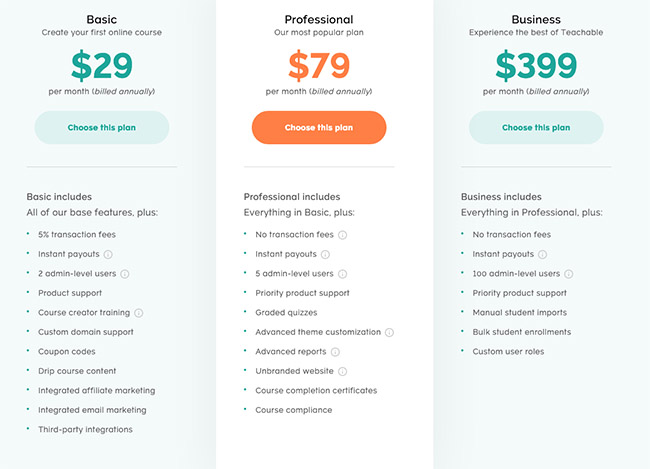Choose the Basic plan button

[102, 128]
